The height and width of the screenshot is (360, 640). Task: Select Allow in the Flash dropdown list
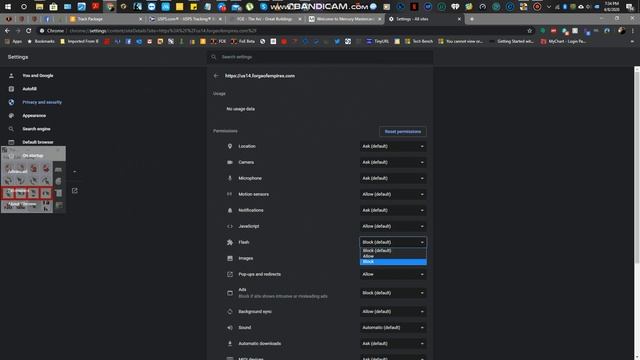coord(393,256)
